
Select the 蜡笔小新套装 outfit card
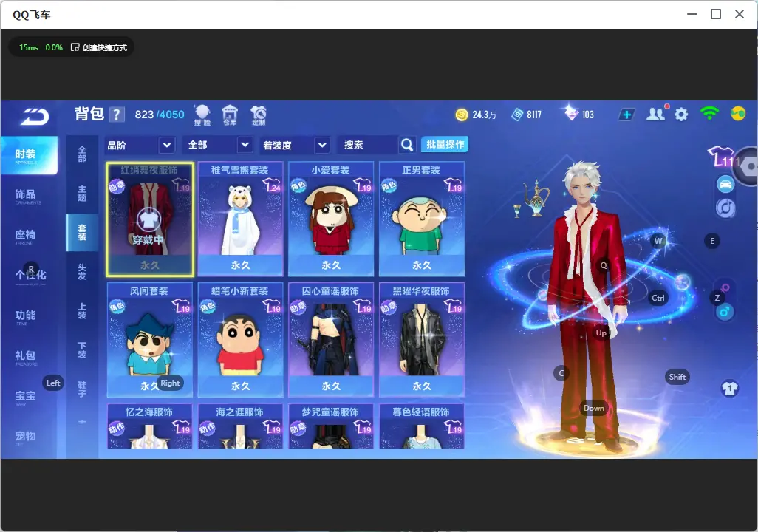click(x=240, y=340)
